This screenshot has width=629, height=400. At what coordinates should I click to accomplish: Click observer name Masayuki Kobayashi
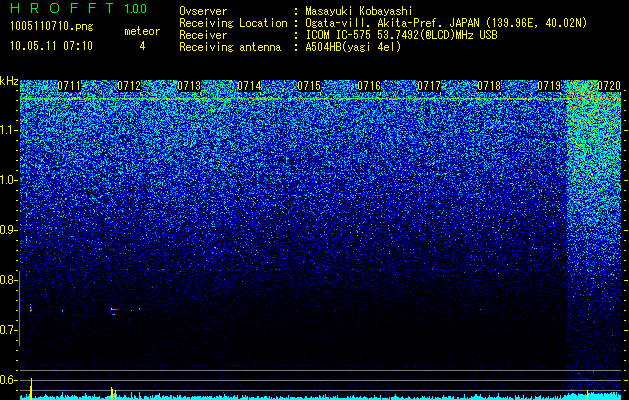coord(359,11)
